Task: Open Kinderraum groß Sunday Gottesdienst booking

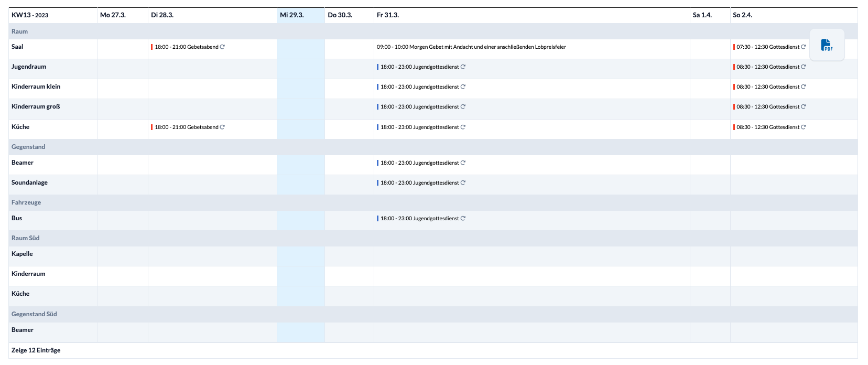Action: (x=768, y=106)
